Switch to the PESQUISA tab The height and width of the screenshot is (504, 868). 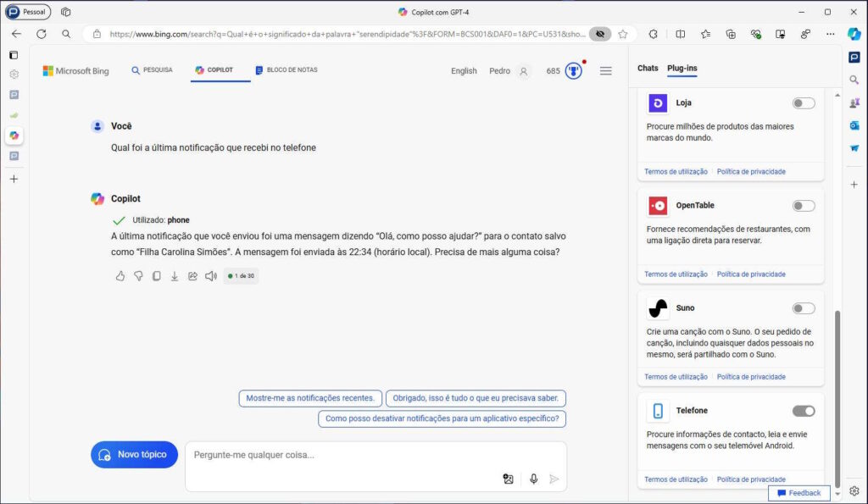pos(153,70)
